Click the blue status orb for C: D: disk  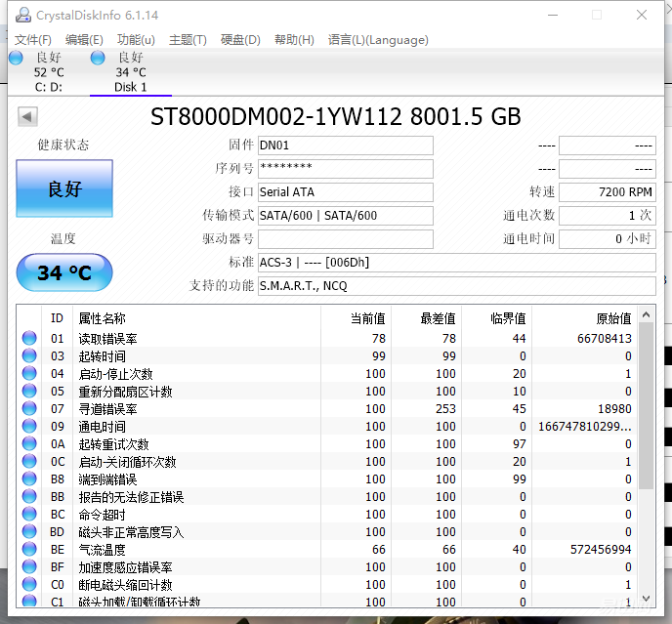click(16, 58)
